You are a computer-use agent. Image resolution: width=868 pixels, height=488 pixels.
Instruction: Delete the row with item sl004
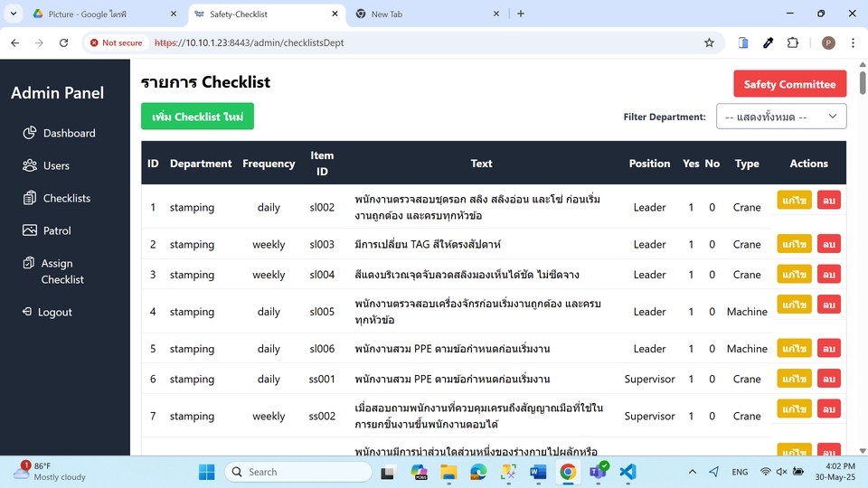829,274
